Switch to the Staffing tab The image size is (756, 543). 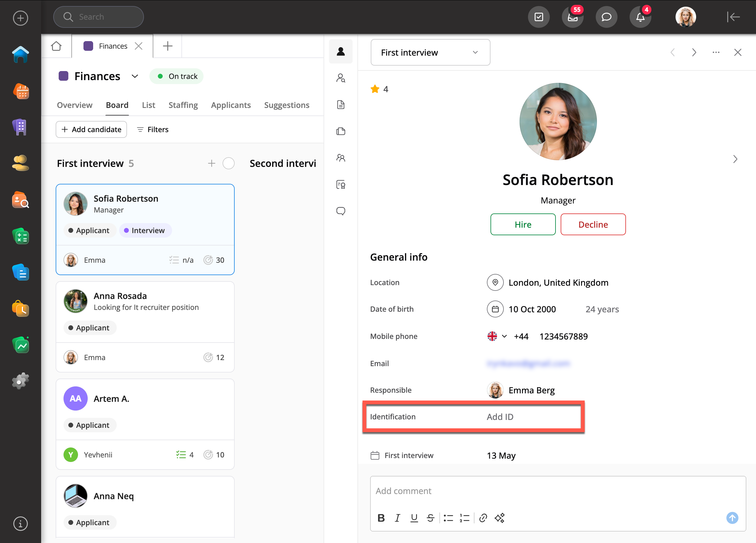183,105
